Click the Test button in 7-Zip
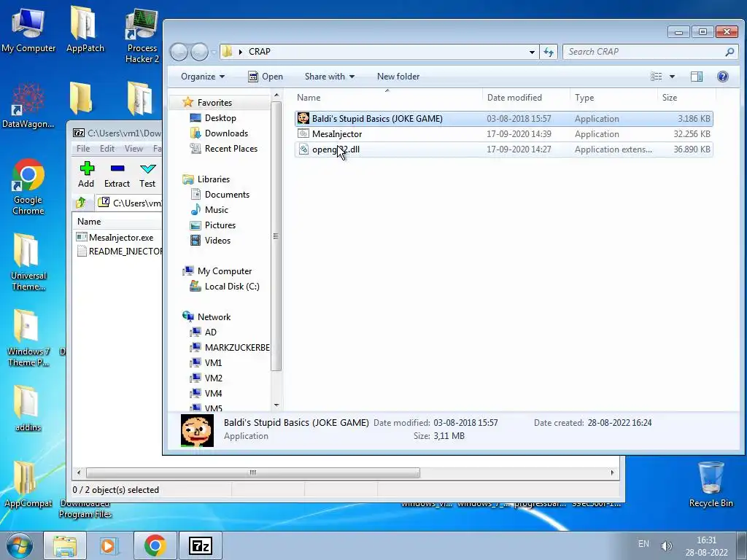 pyautogui.click(x=147, y=174)
